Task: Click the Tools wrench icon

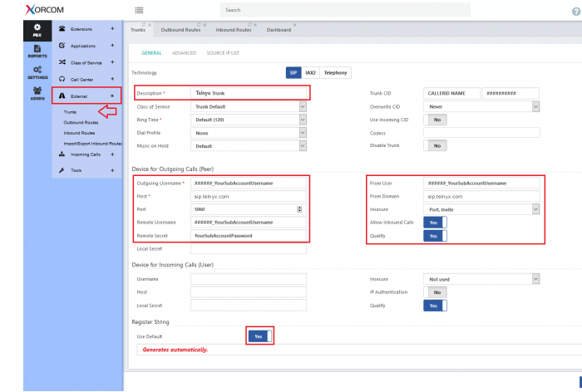Action: click(62, 170)
